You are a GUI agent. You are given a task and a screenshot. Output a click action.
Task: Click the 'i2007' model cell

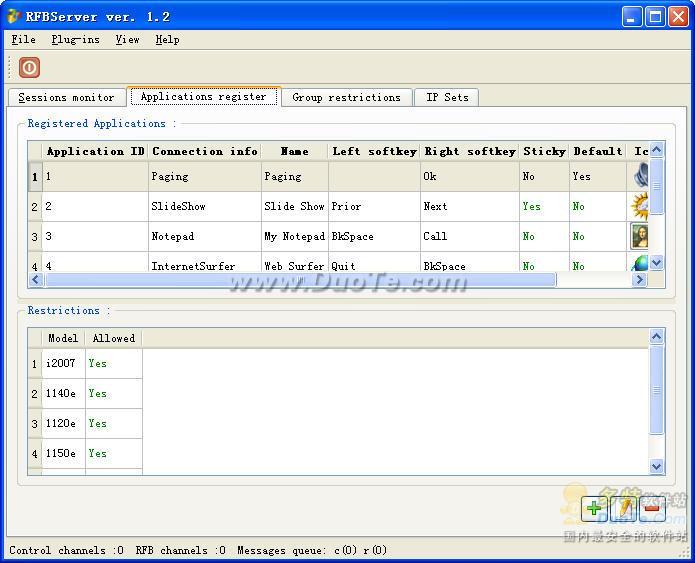click(x=63, y=364)
